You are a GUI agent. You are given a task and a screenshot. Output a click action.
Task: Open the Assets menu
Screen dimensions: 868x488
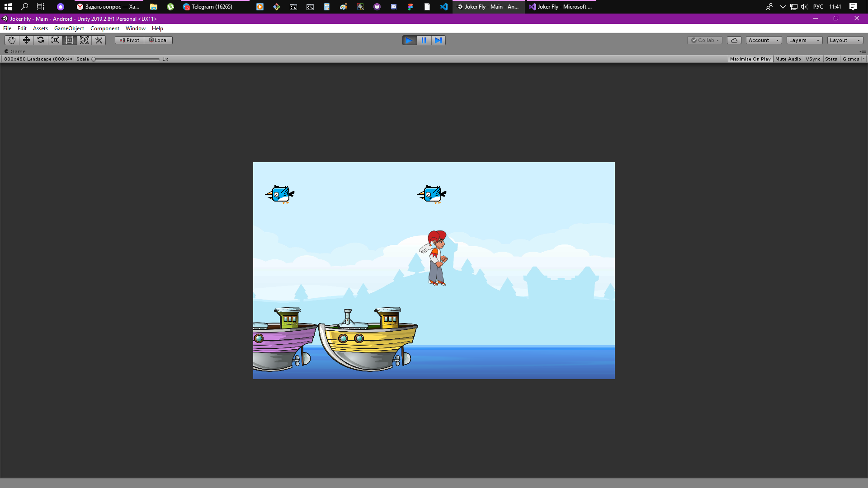(40, 28)
